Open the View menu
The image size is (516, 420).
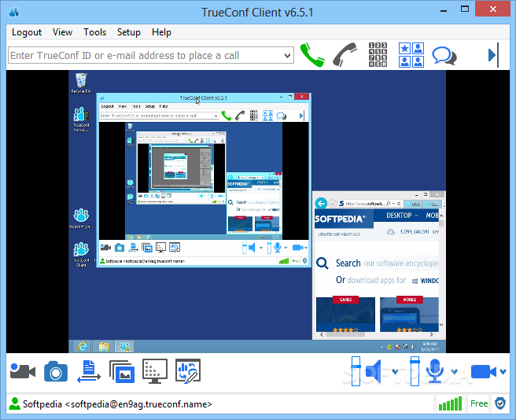point(62,32)
